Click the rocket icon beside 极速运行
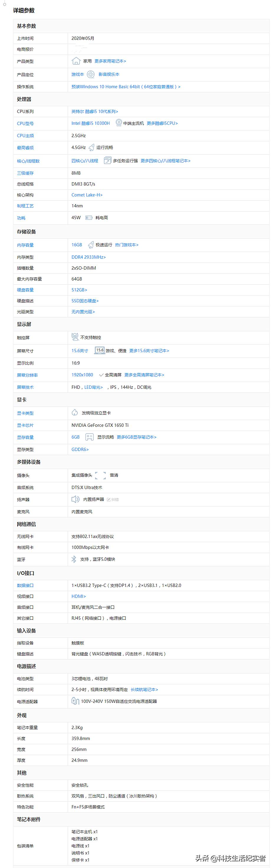 (90, 245)
